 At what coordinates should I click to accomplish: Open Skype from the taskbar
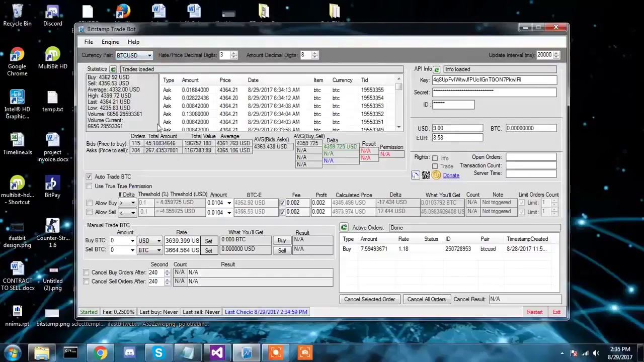coord(158,353)
